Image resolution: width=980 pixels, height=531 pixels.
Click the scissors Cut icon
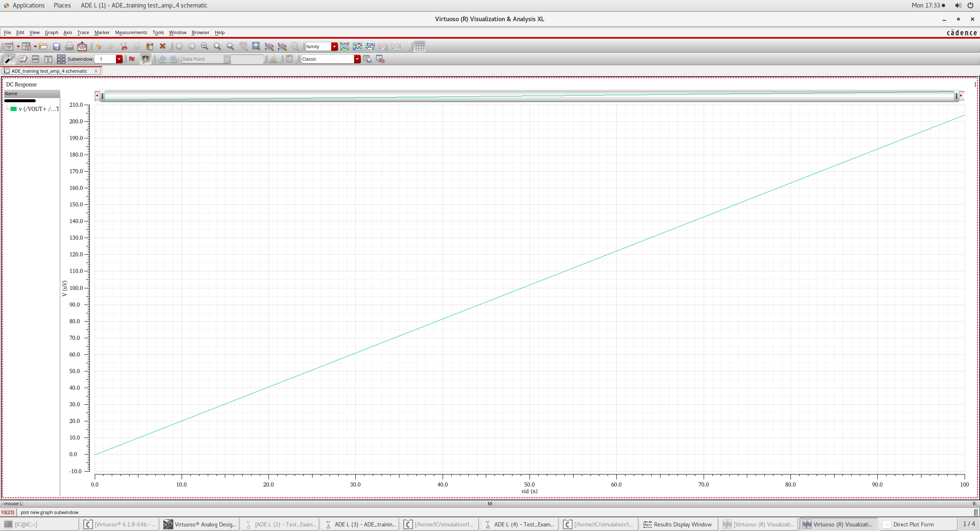tap(124, 47)
